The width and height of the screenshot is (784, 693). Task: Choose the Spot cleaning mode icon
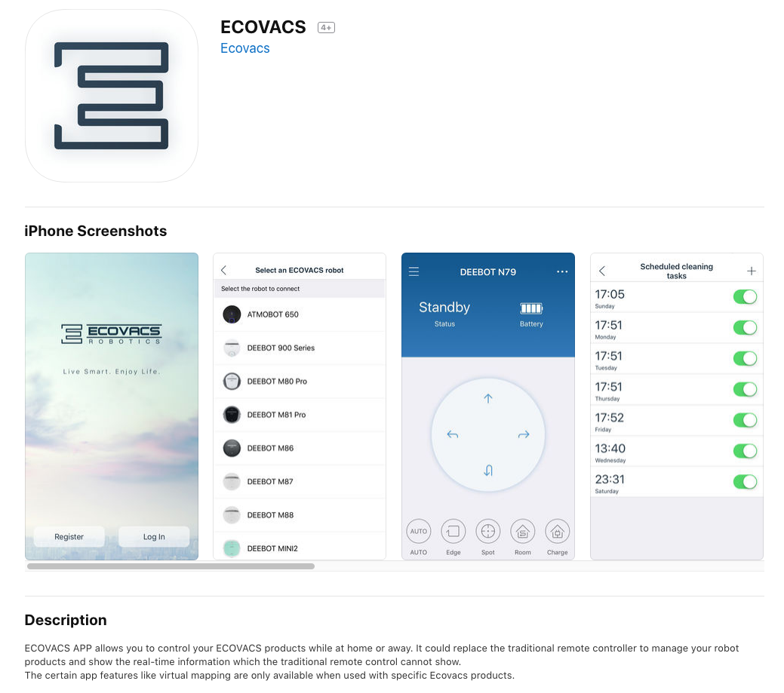click(x=488, y=532)
